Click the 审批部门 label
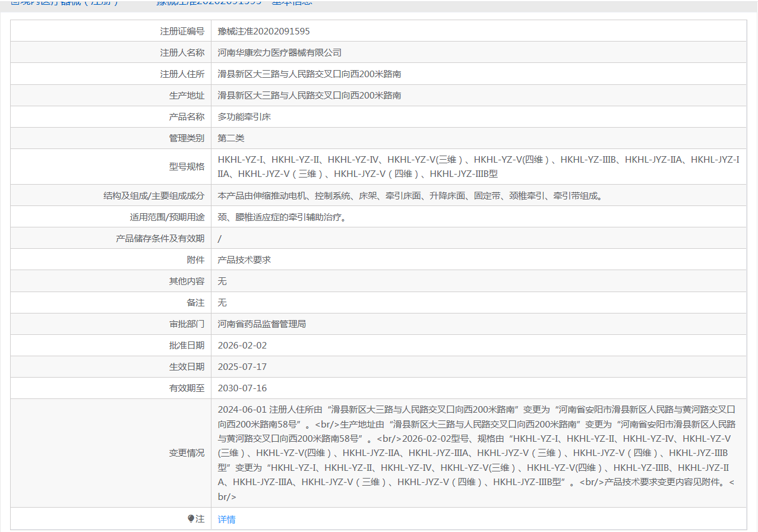The width and height of the screenshot is (758, 532). [187, 324]
